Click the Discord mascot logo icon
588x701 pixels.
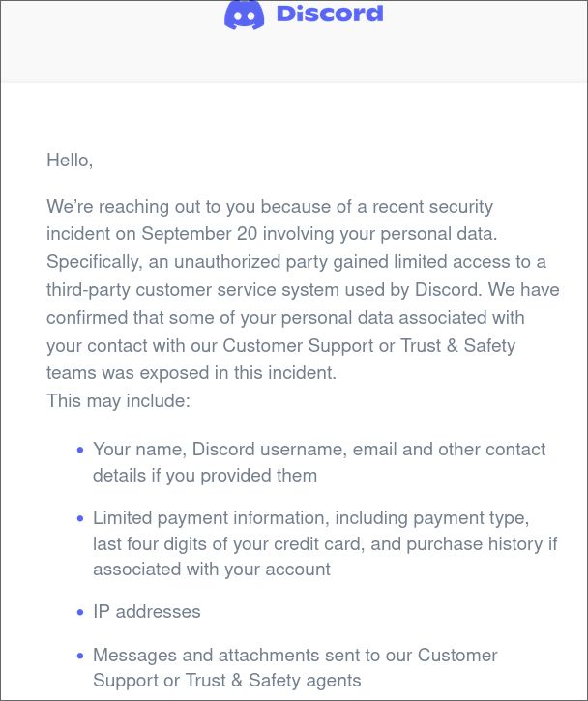(244, 15)
